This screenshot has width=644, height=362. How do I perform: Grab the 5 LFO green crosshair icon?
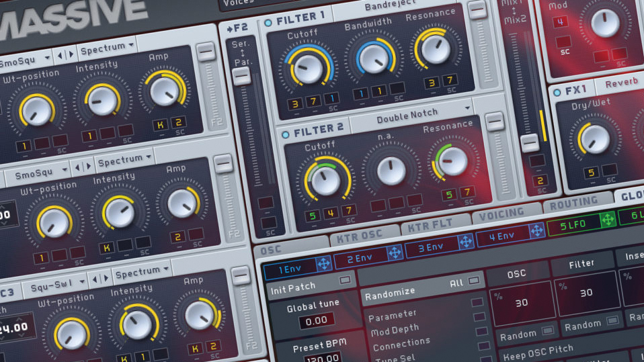click(x=608, y=220)
